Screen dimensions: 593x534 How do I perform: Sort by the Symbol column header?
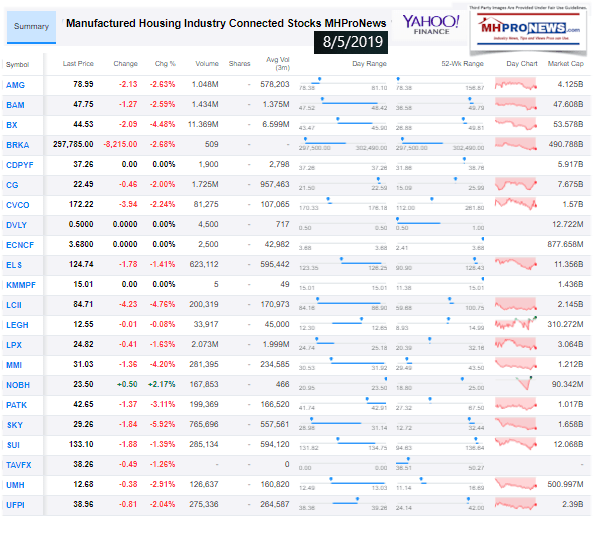(17, 65)
